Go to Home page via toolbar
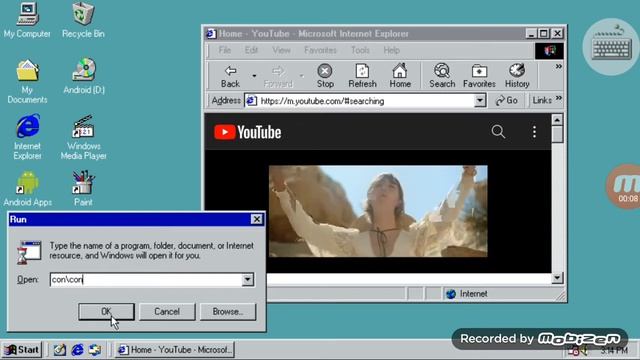 pos(400,76)
